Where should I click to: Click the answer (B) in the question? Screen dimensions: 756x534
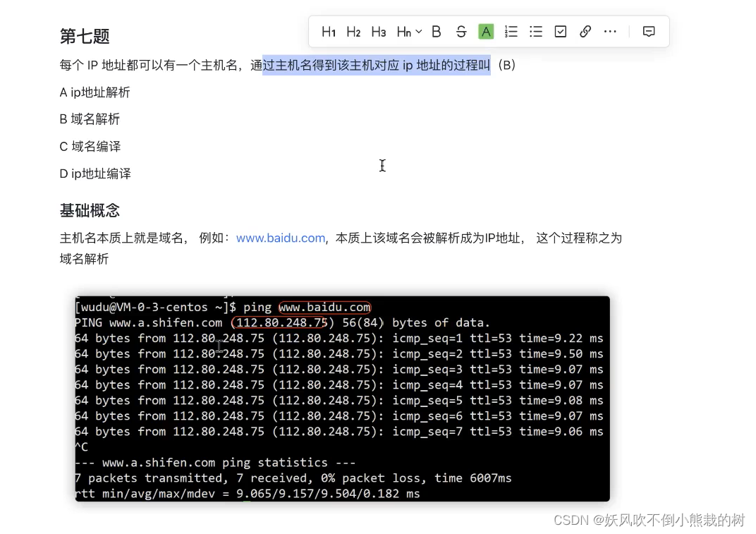[x=507, y=65]
